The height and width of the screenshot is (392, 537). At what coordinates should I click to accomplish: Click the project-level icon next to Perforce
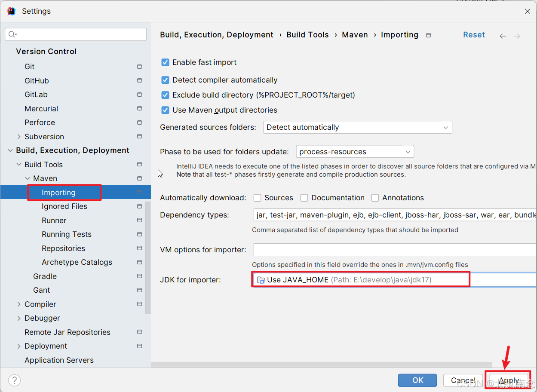(139, 122)
